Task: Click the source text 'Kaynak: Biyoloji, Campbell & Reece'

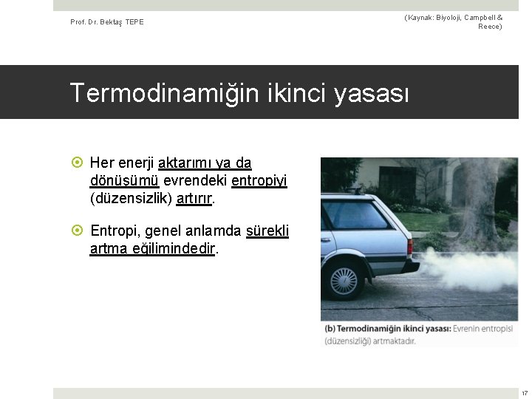Action: [x=454, y=22]
